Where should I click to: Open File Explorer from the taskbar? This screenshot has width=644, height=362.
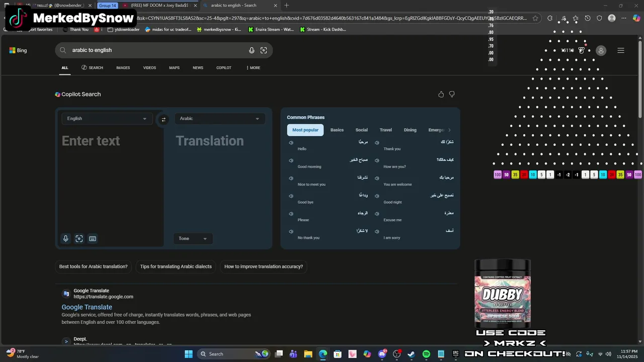pos(308,354)
